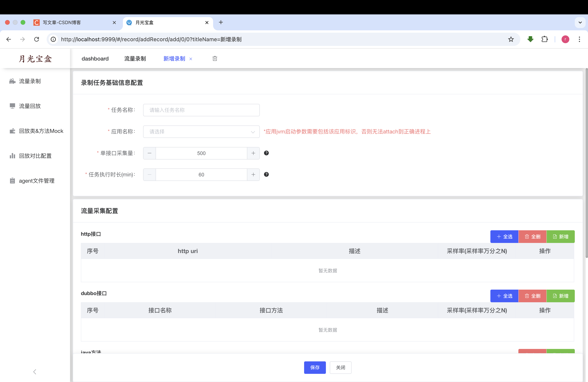
Task: Expand the 应用名称 dropdown
Action: click(x=201, y=132)
